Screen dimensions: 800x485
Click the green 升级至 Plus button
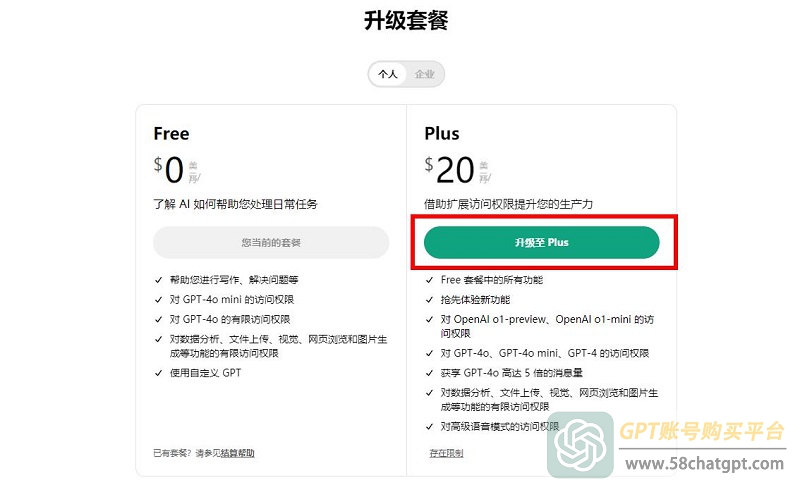pos(541,242)
